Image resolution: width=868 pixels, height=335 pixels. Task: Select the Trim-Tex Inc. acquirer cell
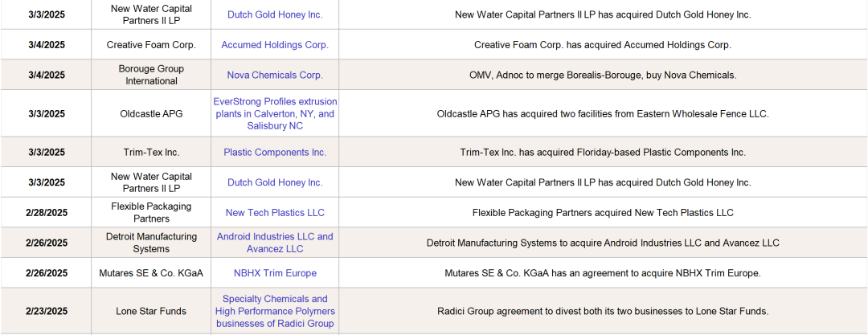[151, 153]
